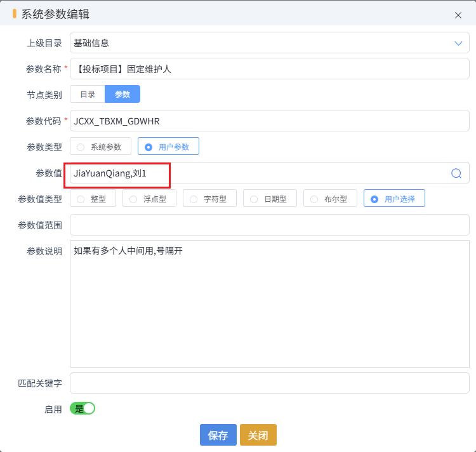This screenshot has height=452, width=476.
Task: Choose 系统参数 radio option
Action: coord(100,146)
